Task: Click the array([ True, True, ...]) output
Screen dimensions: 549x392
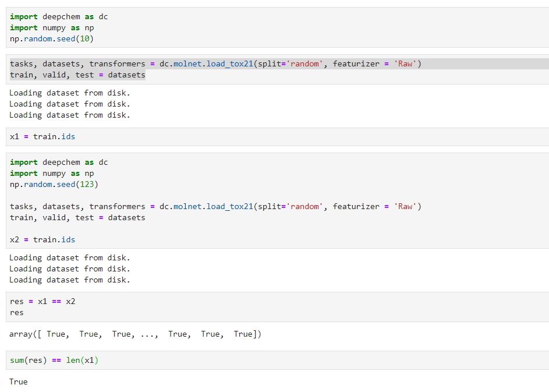Action: (135, 334)
